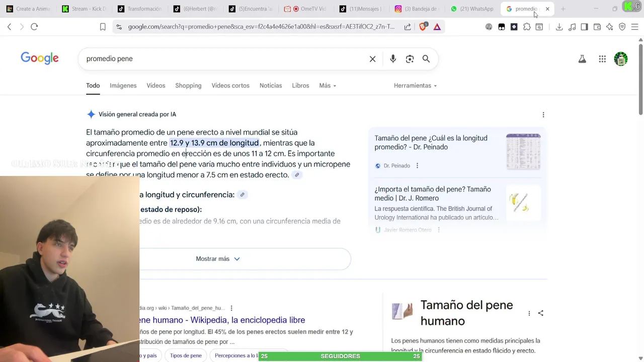Switch to the Shopping tab

pos(188,85)
